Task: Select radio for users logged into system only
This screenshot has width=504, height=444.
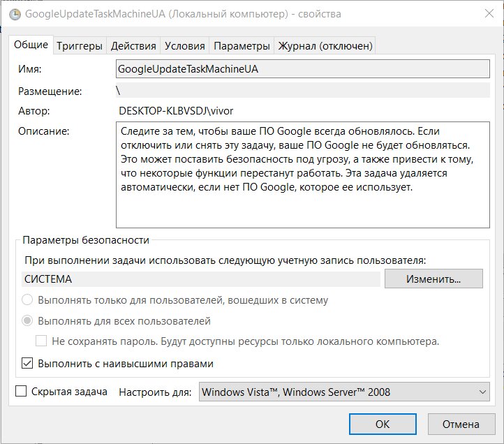Action: click(x=27, y=300)
